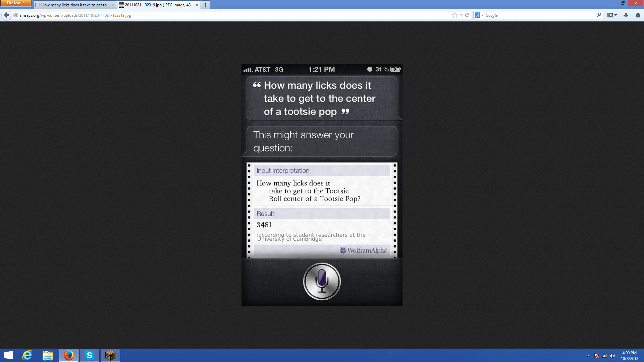Image resolution: width=644 pixels, height=362 pixels.
Task: Open the volume speaker tray icon
Action: click(x=612, y=356)
